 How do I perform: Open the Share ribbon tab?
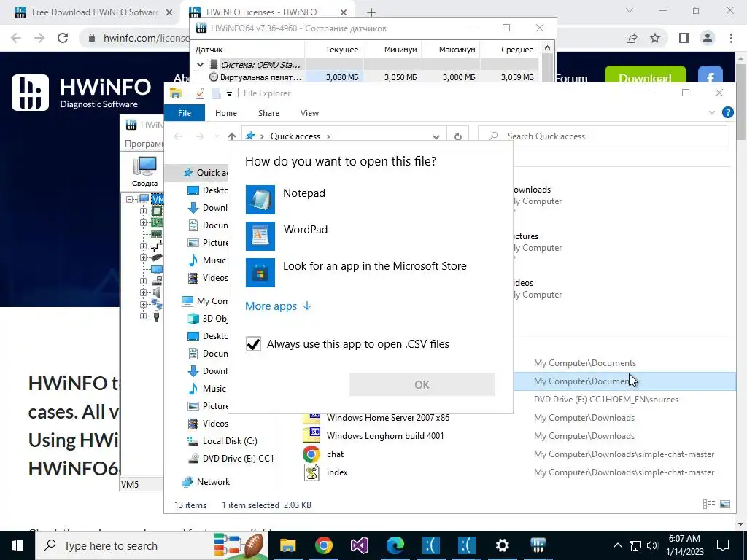[268, 113]
